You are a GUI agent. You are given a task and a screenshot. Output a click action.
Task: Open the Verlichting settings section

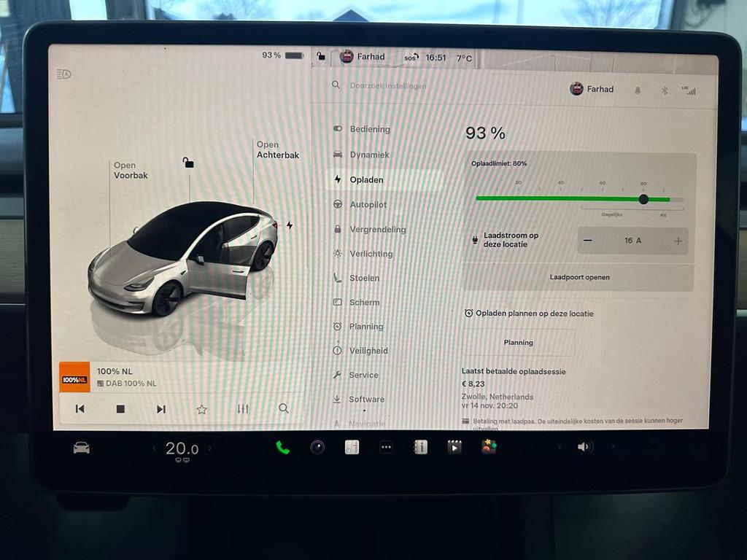(371, 254)
